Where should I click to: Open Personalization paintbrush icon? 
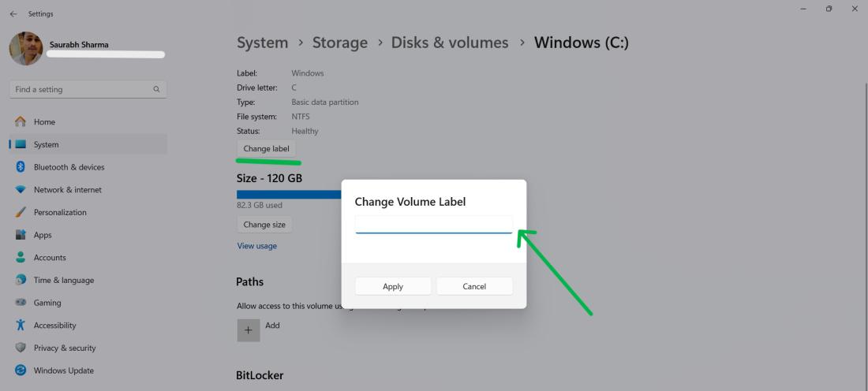21,213
